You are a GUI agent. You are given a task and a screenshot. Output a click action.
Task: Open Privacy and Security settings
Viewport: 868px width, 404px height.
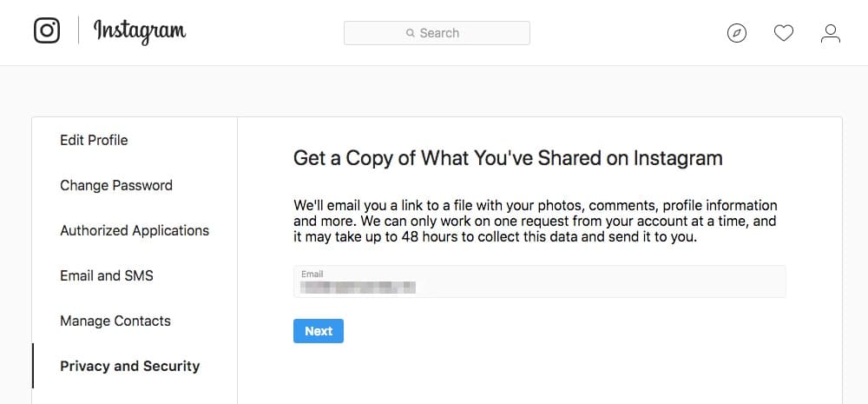pyautogui.click(x=129, y=366)
